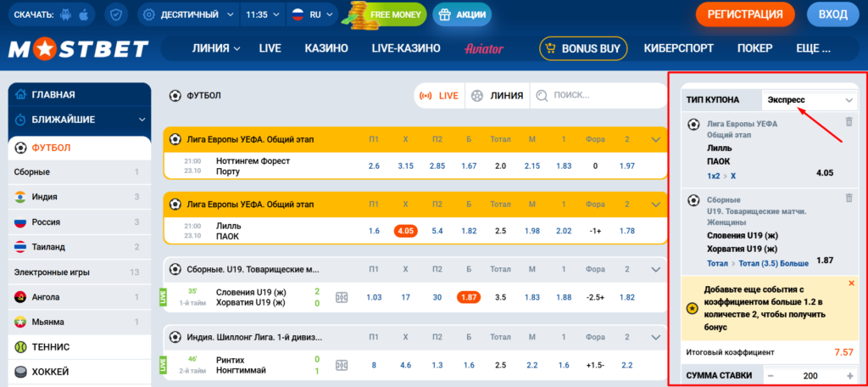Open the Десятичный odds format dropdown
The width and height of the screenshot is (868, 387).
coord(186,15)
